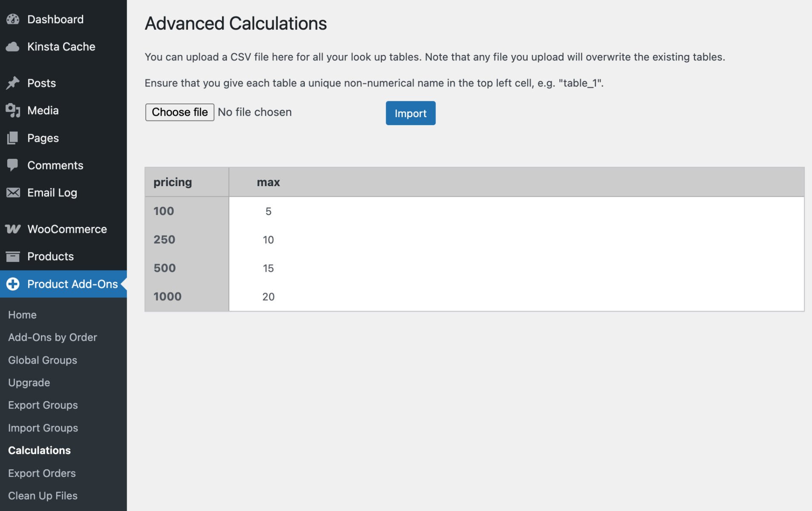Click the Posts pushpin icon

coord(13,83)
